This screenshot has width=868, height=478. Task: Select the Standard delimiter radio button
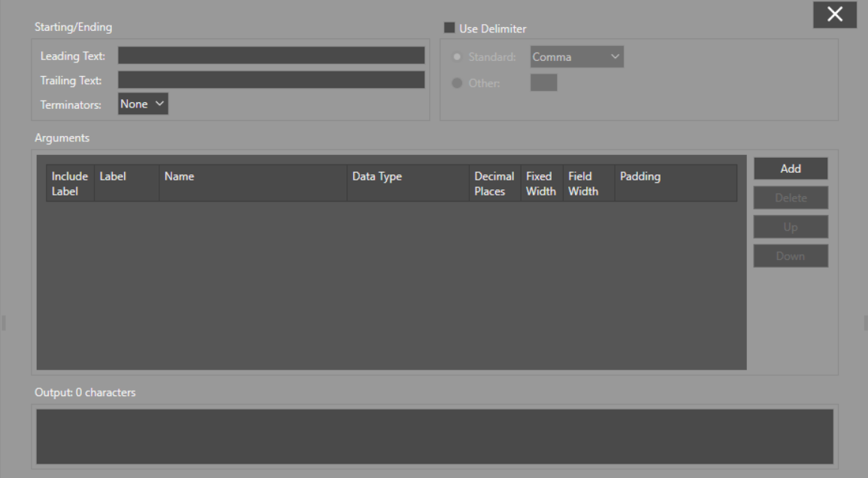pyautogui.click(x=456, y=56)
